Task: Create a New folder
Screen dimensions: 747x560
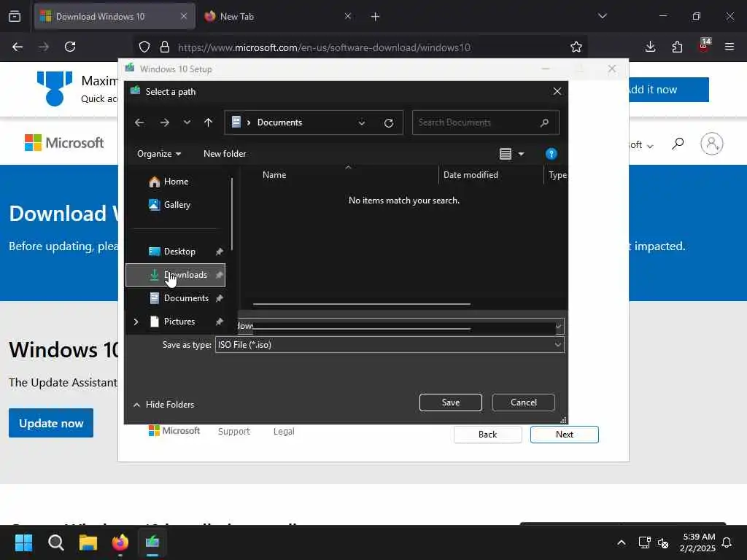Action: click(x=225, y=153)
